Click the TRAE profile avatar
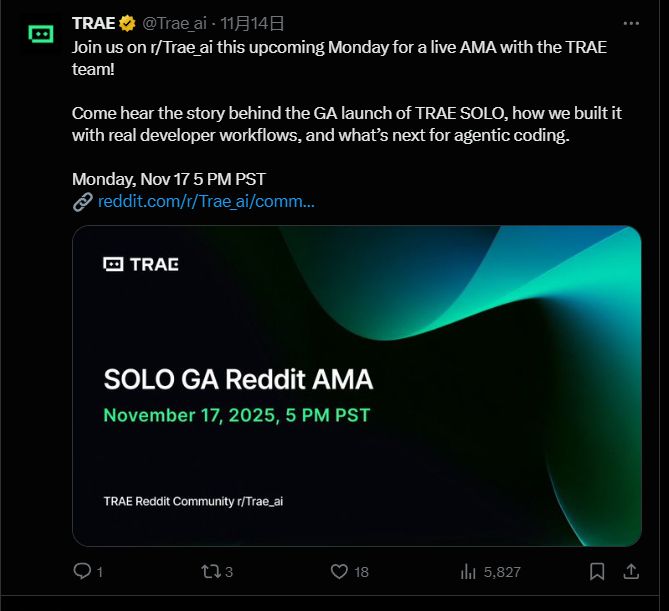The width and height of the screenshot is (669, 611). (40, 34)
